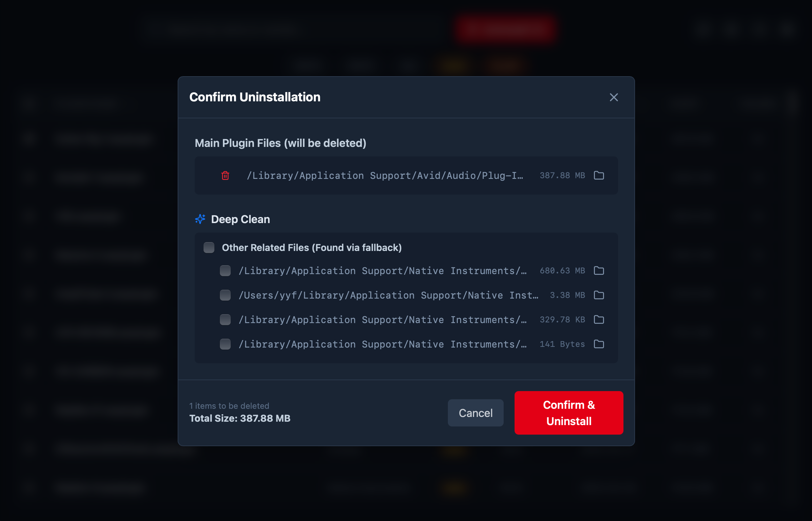Click the Main Plugin Files (will be deleted) heading
This screenshot has width=812, height=521.
pyautogui.click(x=280, y=143)
